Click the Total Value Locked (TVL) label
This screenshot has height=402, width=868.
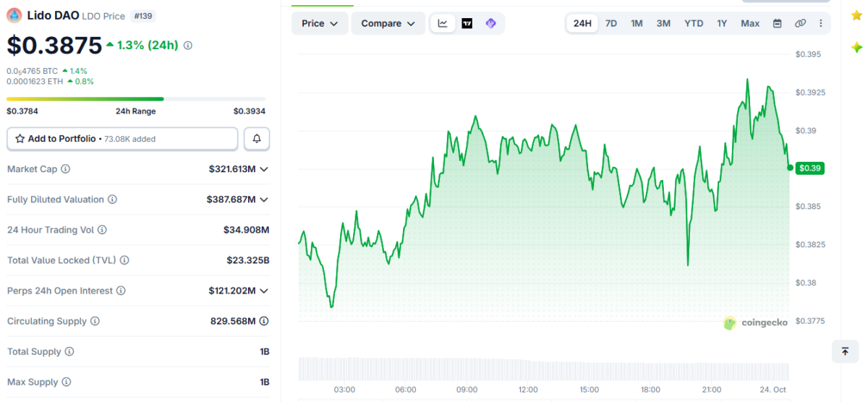point(61,260)
